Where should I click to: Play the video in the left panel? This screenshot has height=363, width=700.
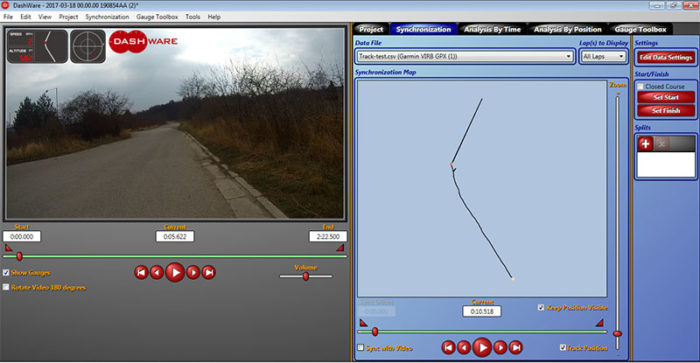click(175, 272)
